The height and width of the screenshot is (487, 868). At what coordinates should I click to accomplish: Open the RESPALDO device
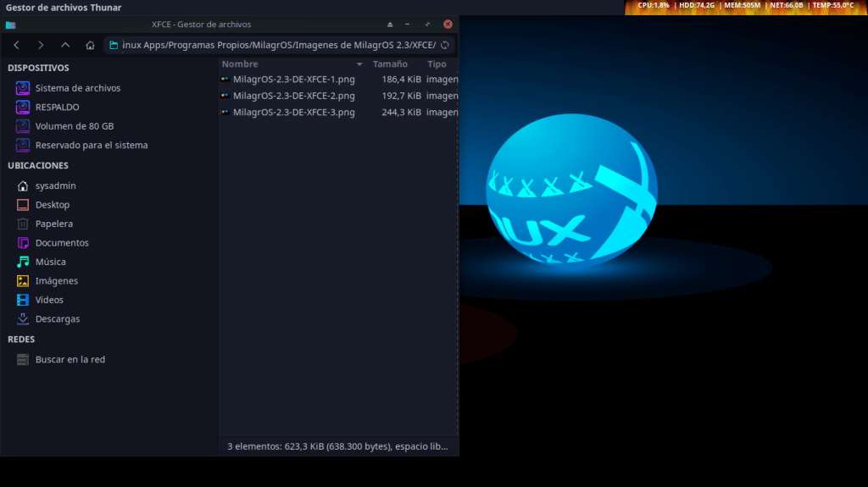click(x=57, y=107)
